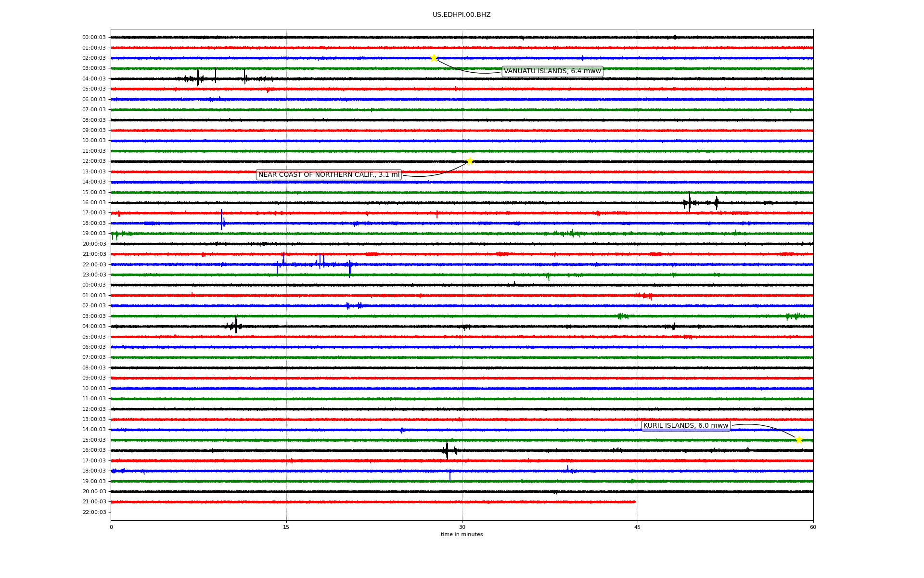924x578 pixels.
Task: Click the VANUATU ISLANDS 6.4 mww label
Action: coord(552,71)
